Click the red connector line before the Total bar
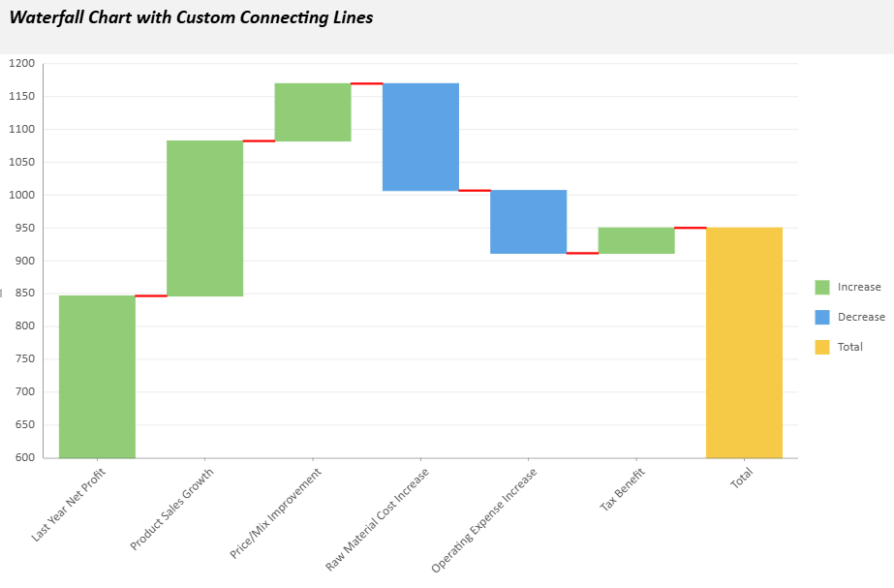Image resolution: width=894 pixels, height=588 pixels. point(690,228)
